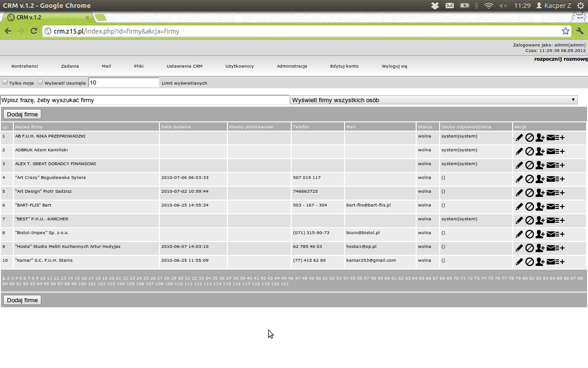Open Ustawienia CRM
This screenshot has width=588, height=368.
(x=185, y=66)
